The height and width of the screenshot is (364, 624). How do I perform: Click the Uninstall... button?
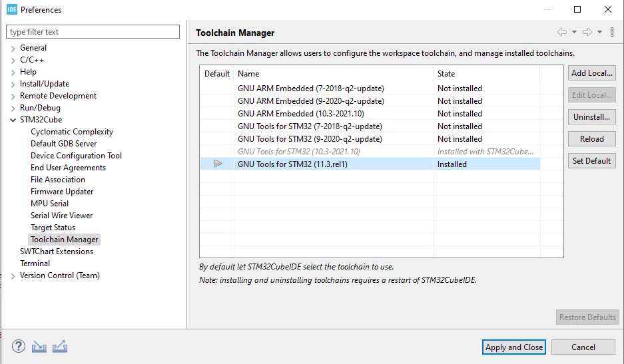click(x=591, y=117)
